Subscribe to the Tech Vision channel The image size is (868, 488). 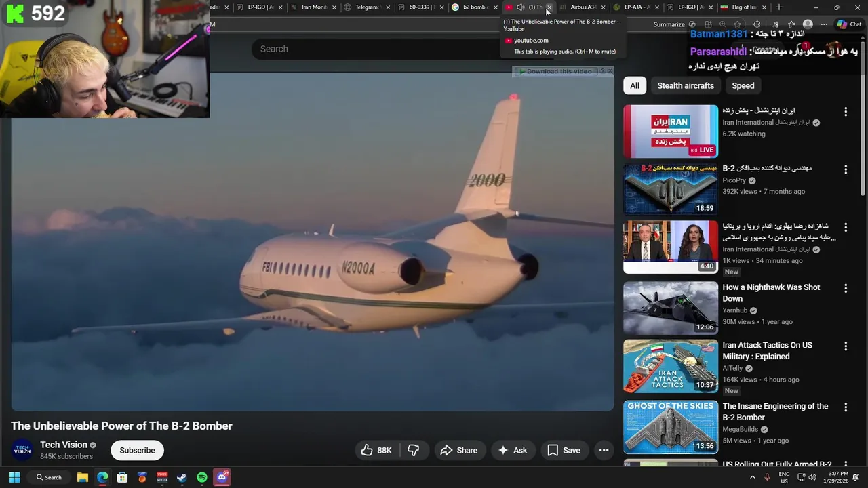pos(137,450)
